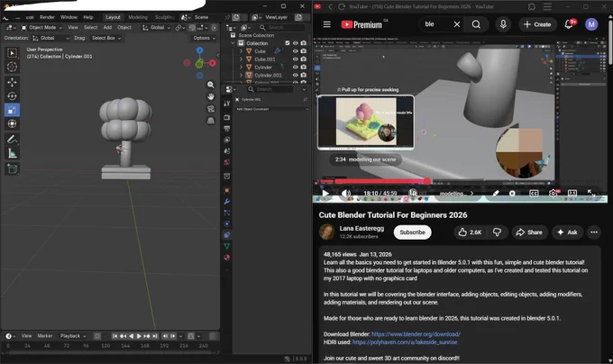Click the viewport zoom magnifier icon
Screen dimensions: 613x364
(211, 85)
